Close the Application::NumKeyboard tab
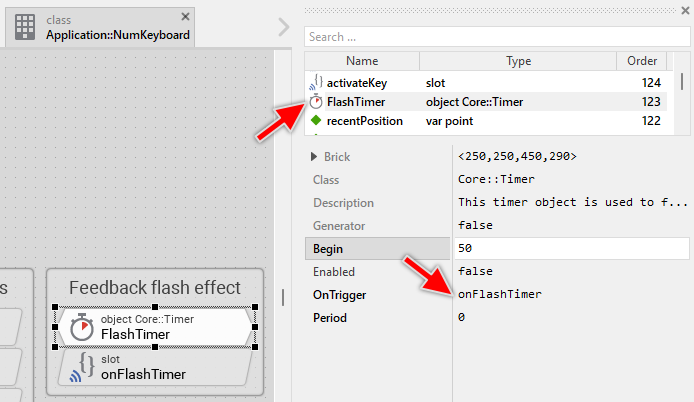Image resolution: width=694 pixels, height=402 pixels. pyautogui.click(x=185, y=17)
